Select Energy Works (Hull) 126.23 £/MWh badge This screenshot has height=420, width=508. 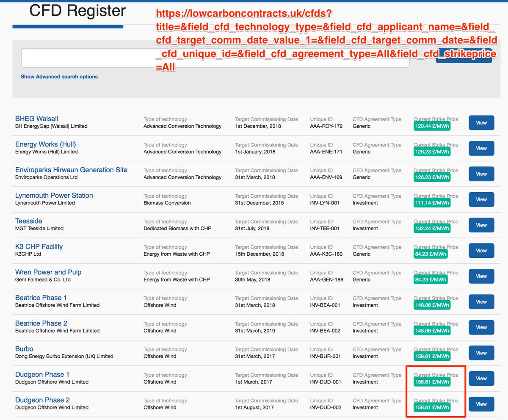pos(432,152)
